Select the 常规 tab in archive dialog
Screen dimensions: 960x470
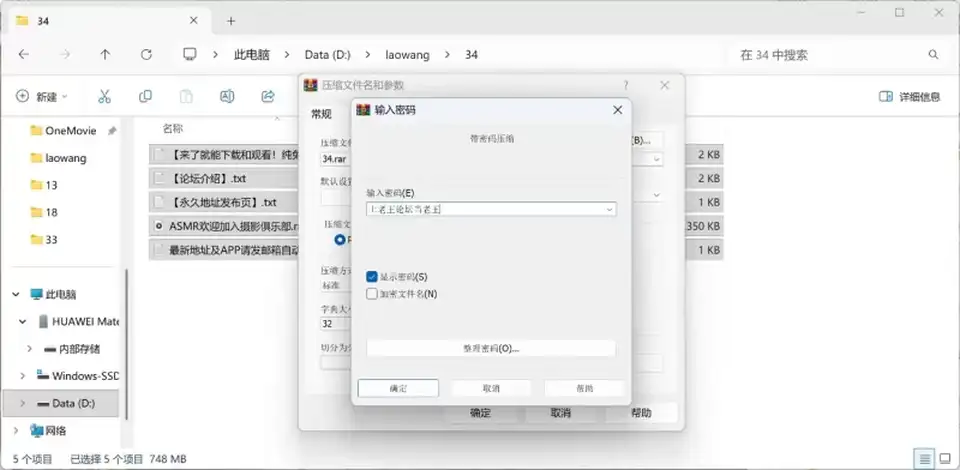click(321, 114)
